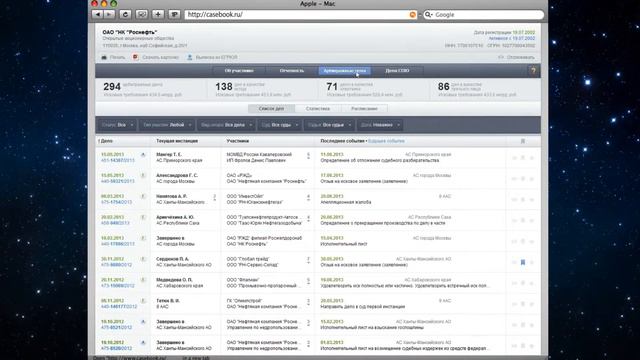The image size is (640, 360).
Task: Toggle bookmark on Определение о прекращении производства row
Action: point(522,220)
